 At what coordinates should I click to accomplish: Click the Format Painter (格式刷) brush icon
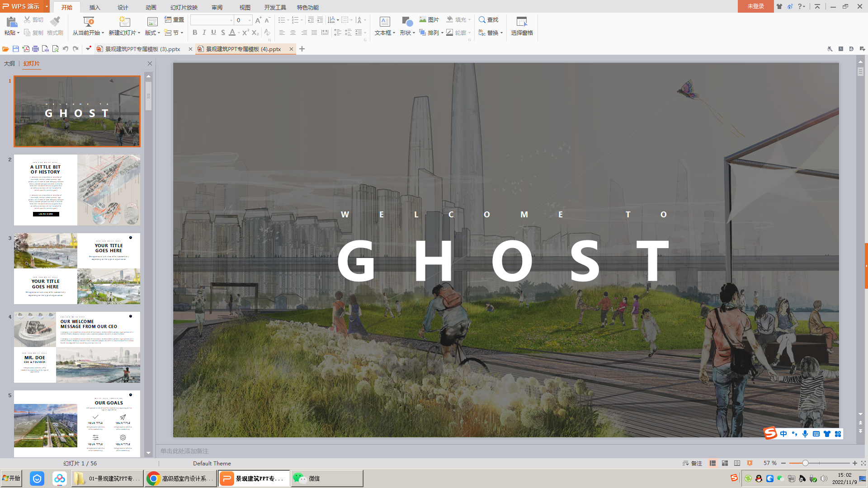pos(55,21)
